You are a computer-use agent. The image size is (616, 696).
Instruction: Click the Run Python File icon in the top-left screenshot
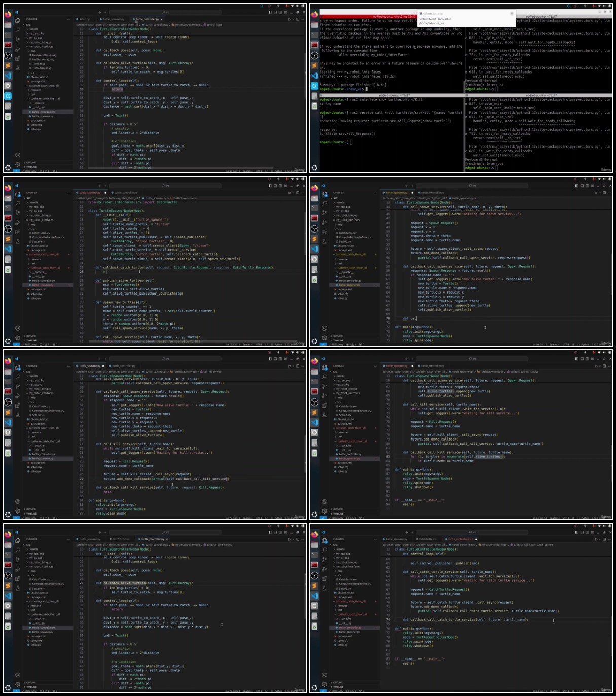click(x=289, y=19)
